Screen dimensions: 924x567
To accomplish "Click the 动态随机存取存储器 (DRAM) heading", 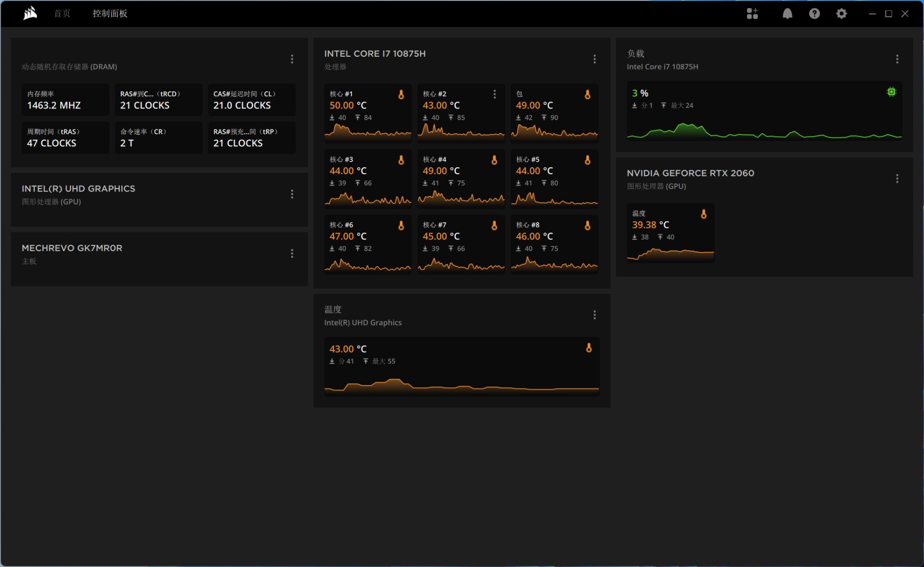I will [69, 67].
